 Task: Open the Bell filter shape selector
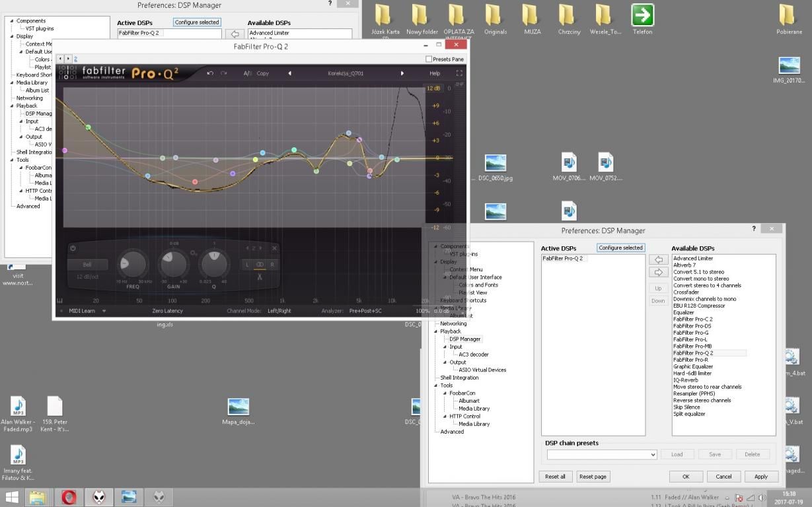(x=87, y=265)
